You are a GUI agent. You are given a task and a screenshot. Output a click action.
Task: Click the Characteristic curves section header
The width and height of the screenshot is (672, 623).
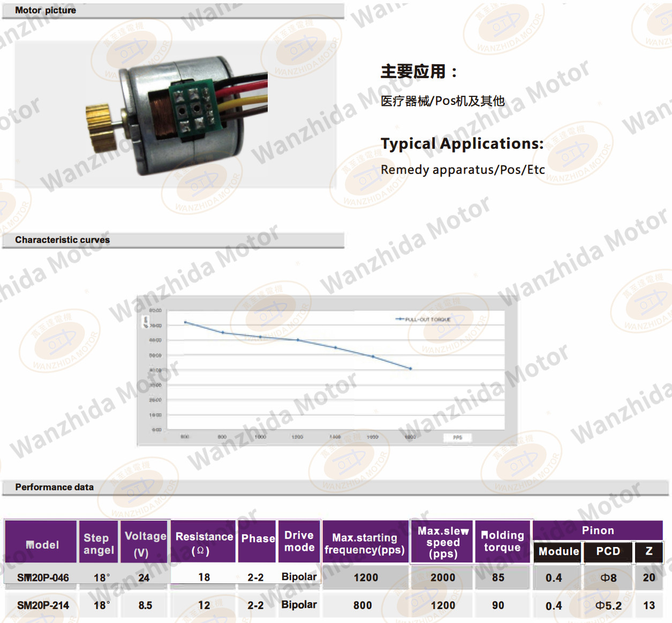coord(173,240)
